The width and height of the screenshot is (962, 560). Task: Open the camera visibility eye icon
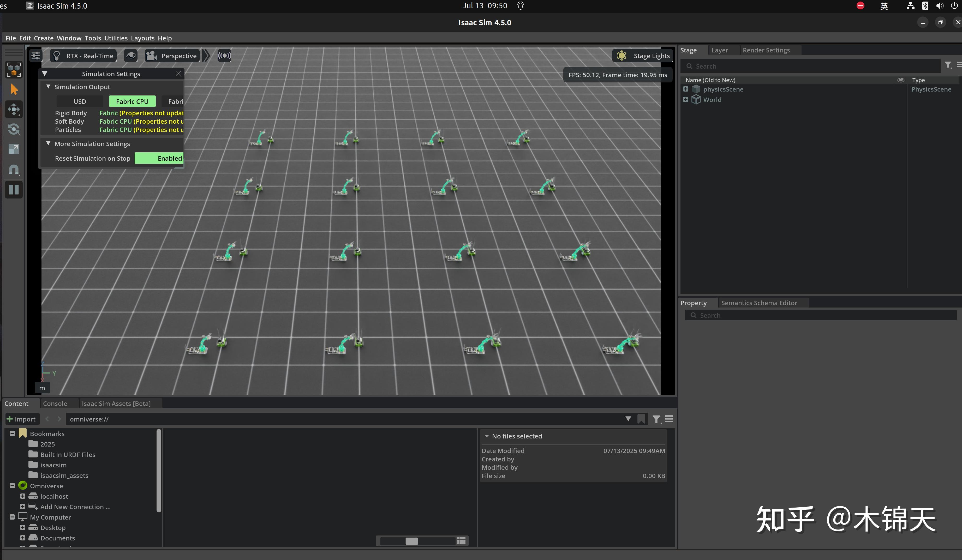[130, 55]
